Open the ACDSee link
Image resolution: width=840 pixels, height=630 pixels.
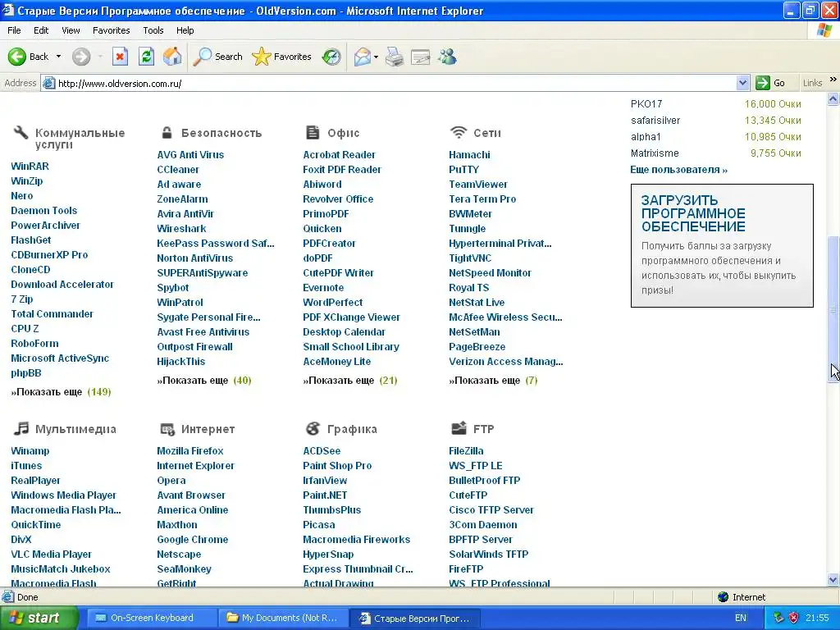[322, 450]
